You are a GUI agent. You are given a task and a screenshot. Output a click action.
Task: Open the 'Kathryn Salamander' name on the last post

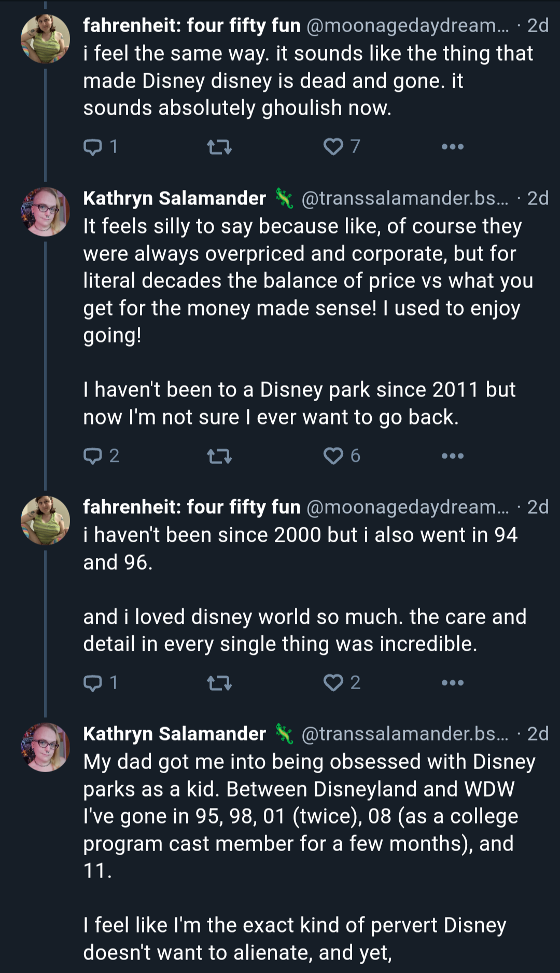(x=175, y=734)
